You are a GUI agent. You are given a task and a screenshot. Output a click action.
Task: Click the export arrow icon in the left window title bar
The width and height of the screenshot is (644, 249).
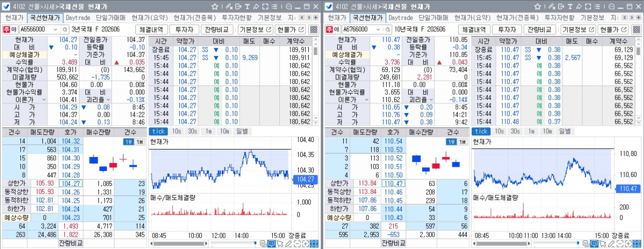(x=238, y=6)
